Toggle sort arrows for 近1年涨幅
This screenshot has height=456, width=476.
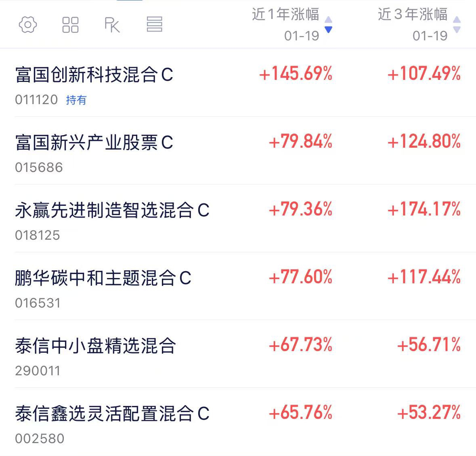(x=329, y=25)
